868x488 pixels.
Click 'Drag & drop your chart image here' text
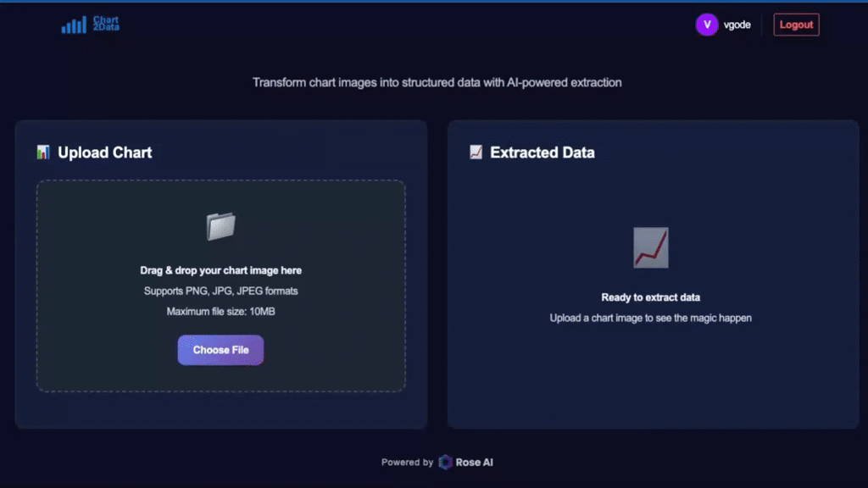pos(221,270)
